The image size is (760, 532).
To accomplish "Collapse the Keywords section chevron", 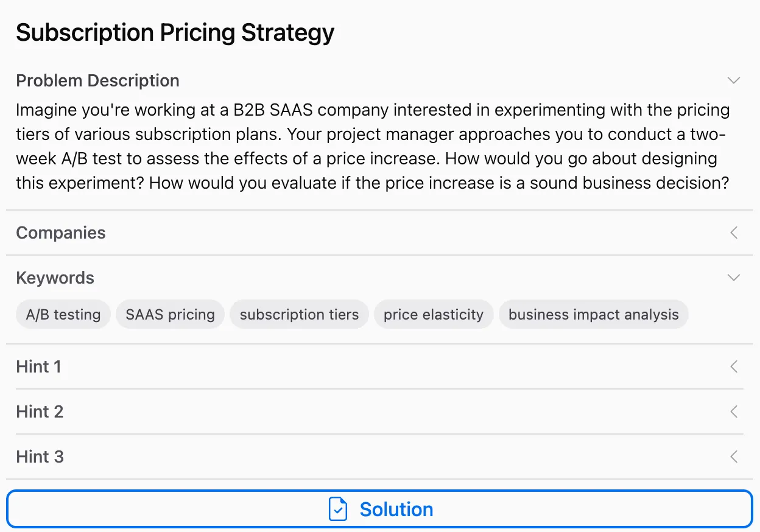I will (x=734, y=278).
